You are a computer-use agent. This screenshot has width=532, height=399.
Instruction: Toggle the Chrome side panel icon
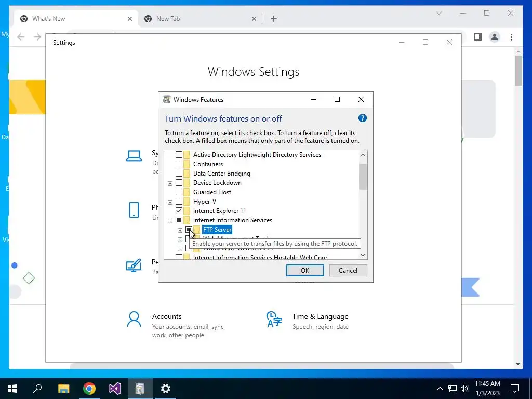[x=478, y=37]
